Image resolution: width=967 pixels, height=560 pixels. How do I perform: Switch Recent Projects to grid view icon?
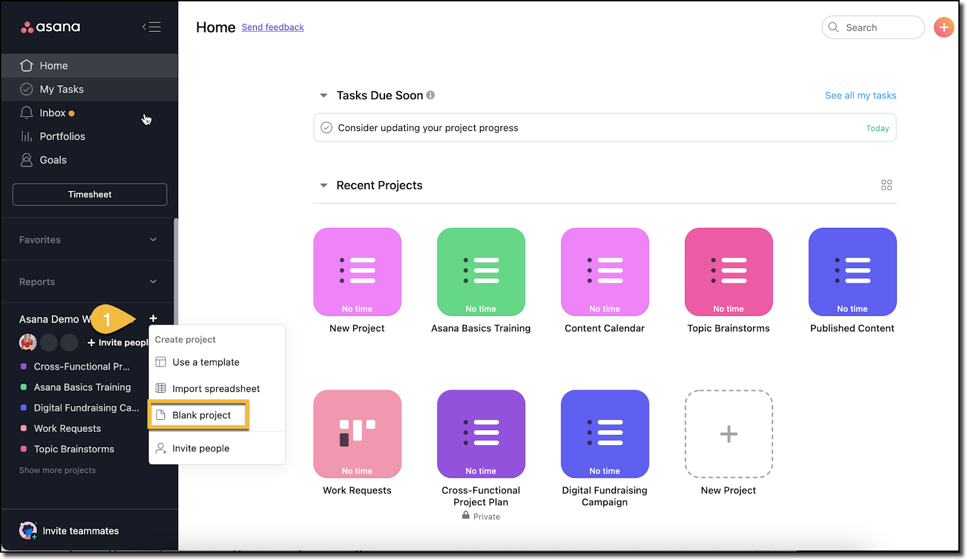point(887,185)
